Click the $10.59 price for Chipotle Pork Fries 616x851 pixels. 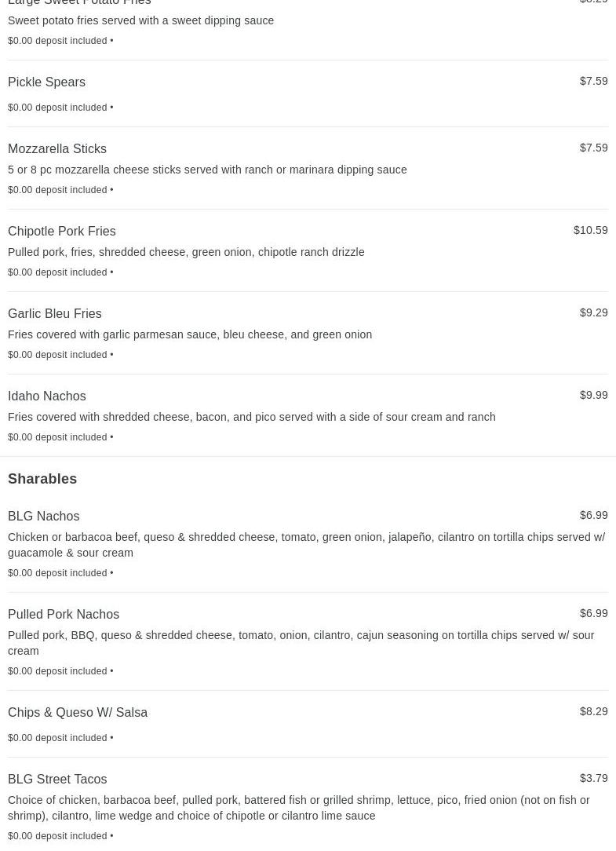coord(590,230)
